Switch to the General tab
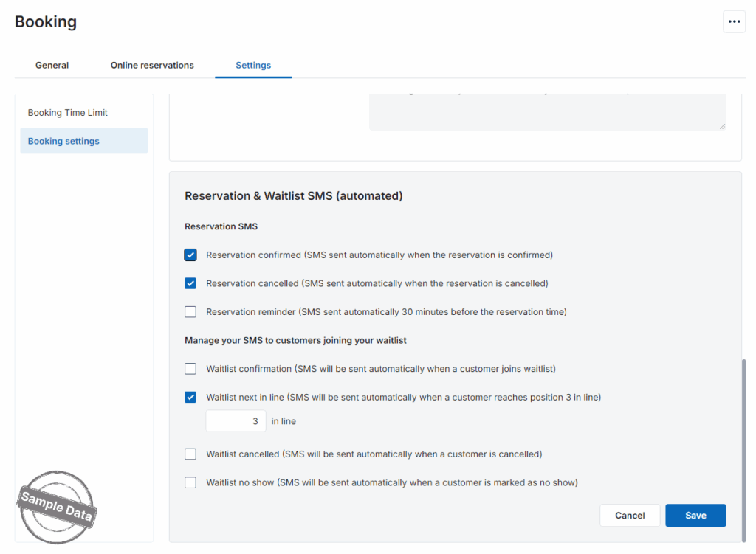Viewport: 756px width, 554px height. 52,65
